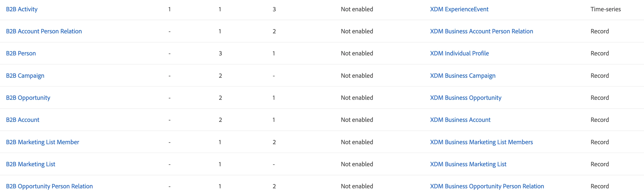Open the B2B Activity schema
Screen dimensions: 644x195
pyautogui.click(x=22, y=9)
